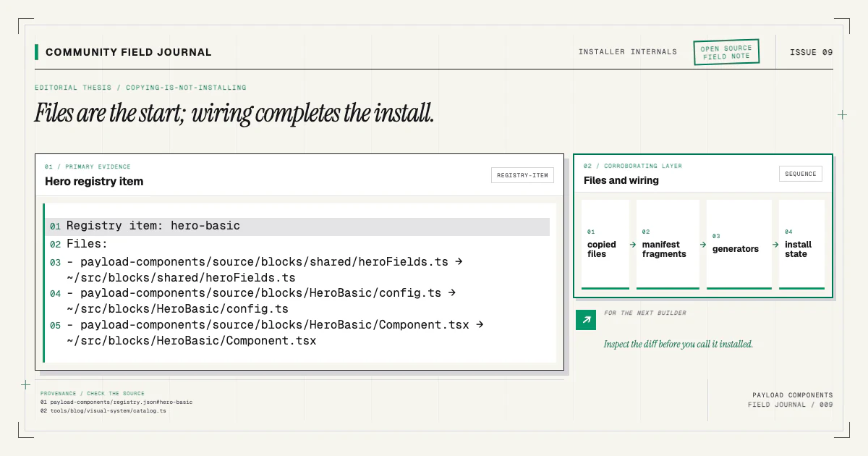Click line number 03 in the code block
The width and height of the screenshot is (868, 456).
click(x=56, y=263)
